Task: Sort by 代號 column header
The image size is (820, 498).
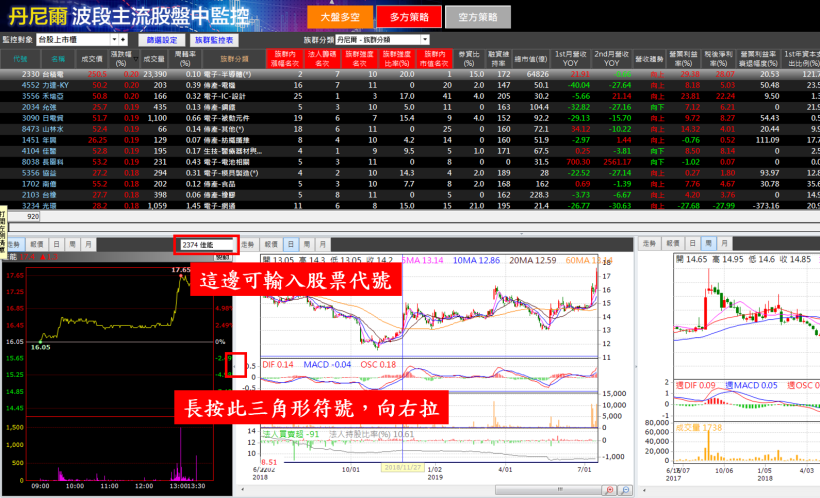Action: pos(20,59)
